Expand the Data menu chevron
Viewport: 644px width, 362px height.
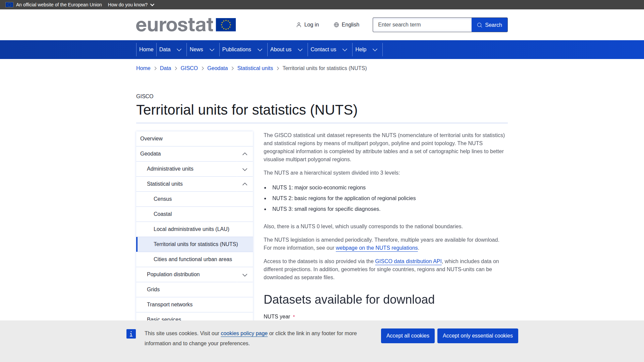[179, 50]
